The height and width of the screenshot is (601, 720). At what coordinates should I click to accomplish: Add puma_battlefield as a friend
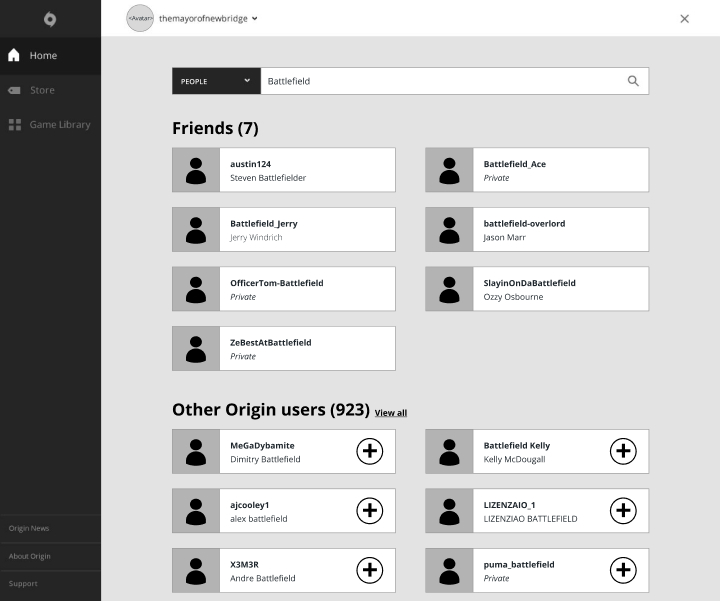tap(623, 570)
